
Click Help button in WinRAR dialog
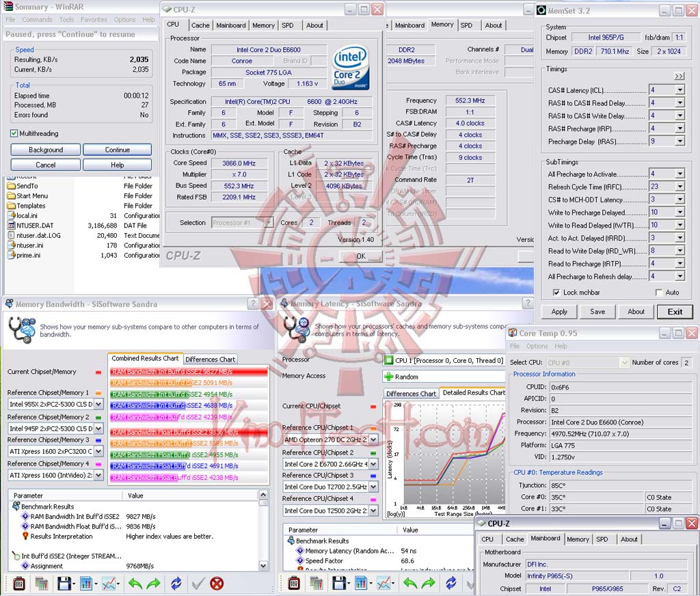click(118, 165)
